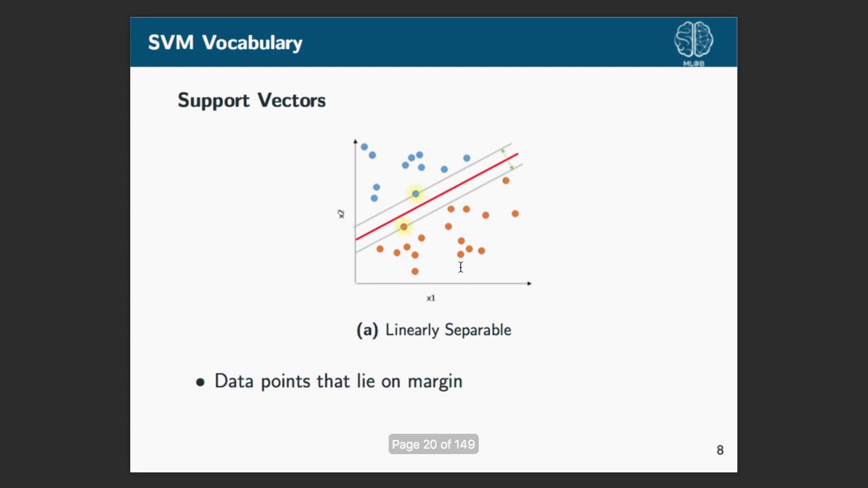Click the x-axis arrowhead of the plot
The width and height of the screenshot is (868, 488).
[x=529, y=283]
